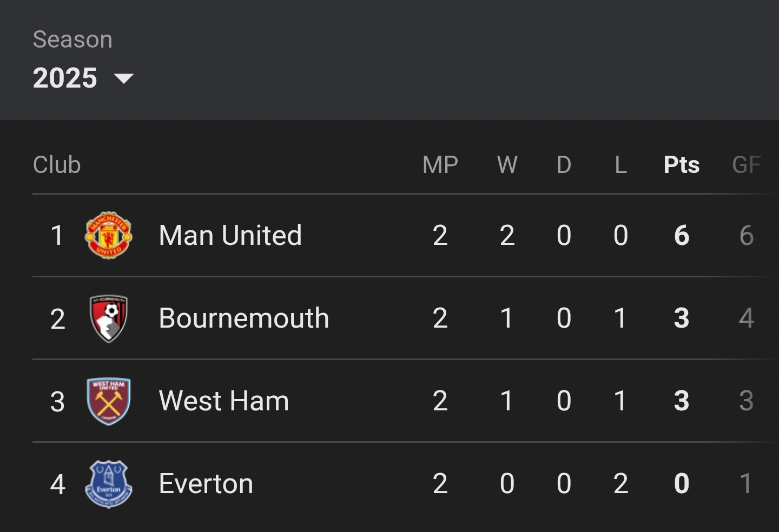This screenshot has height=532, width=779.
Task: Click the MP column header
Action: [x=440, y=165]
